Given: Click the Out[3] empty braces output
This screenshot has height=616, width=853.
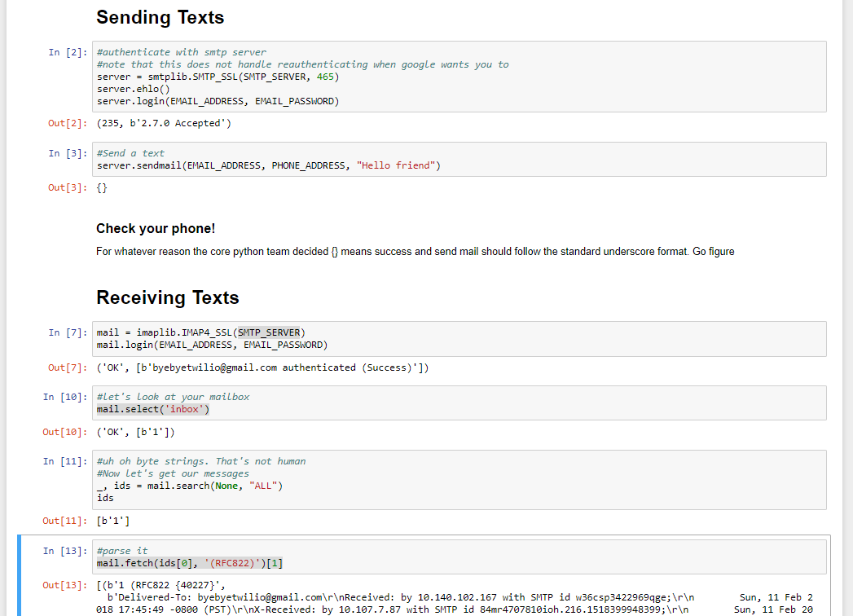Looking at the screenshot, I should pos(103,187).
